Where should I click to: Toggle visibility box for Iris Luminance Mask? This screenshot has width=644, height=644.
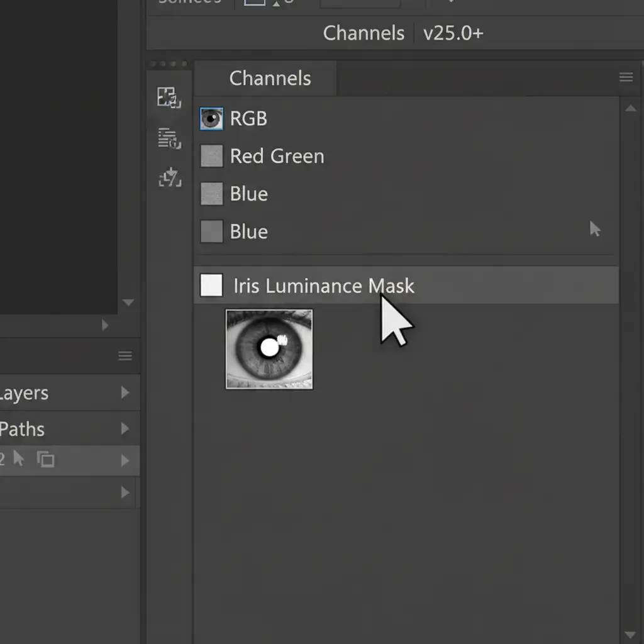tap(211, 286)
